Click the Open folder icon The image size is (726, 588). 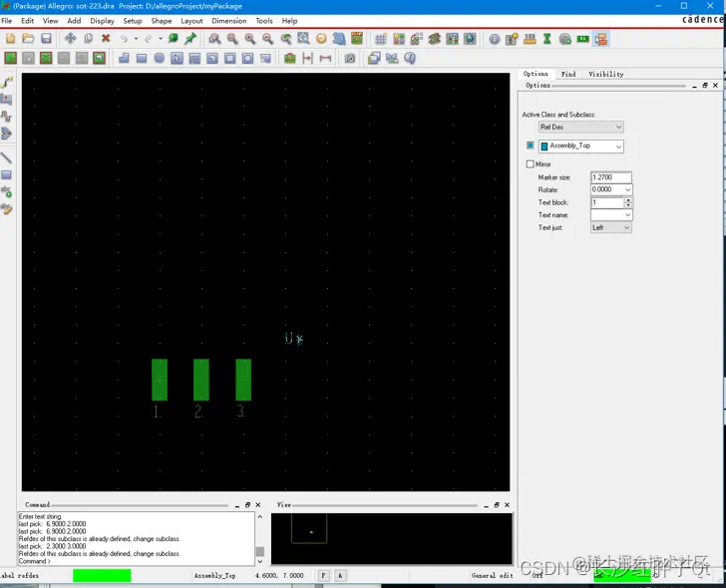[28, 39]
